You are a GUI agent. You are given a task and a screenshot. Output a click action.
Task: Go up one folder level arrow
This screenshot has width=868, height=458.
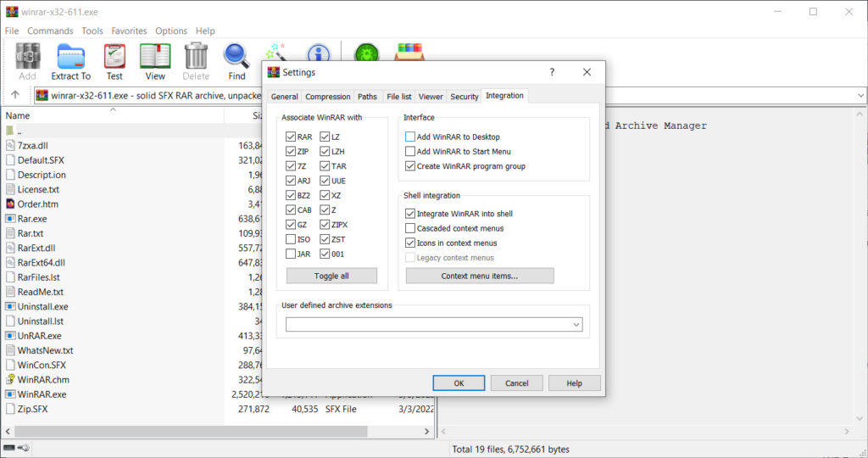(x=15, y=95)
